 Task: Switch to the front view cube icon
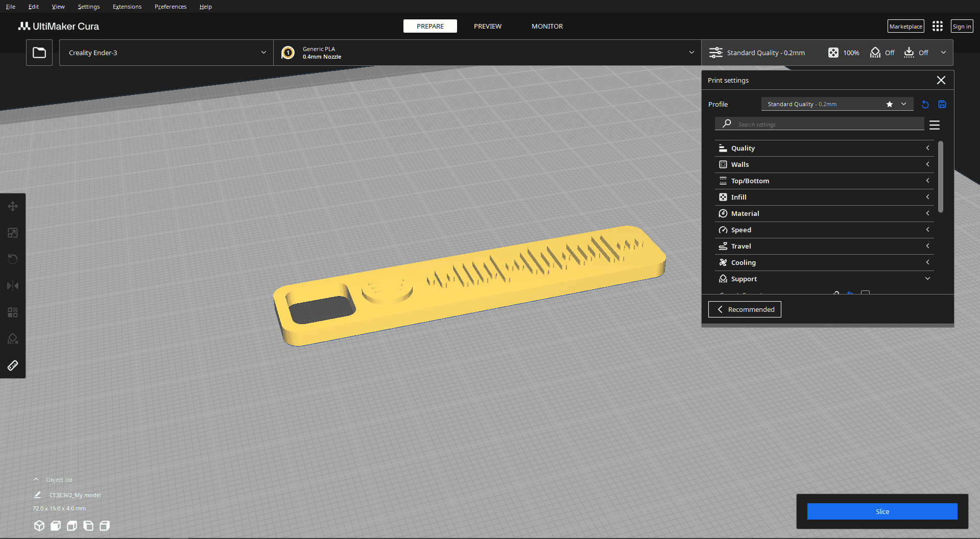point(56,526)
